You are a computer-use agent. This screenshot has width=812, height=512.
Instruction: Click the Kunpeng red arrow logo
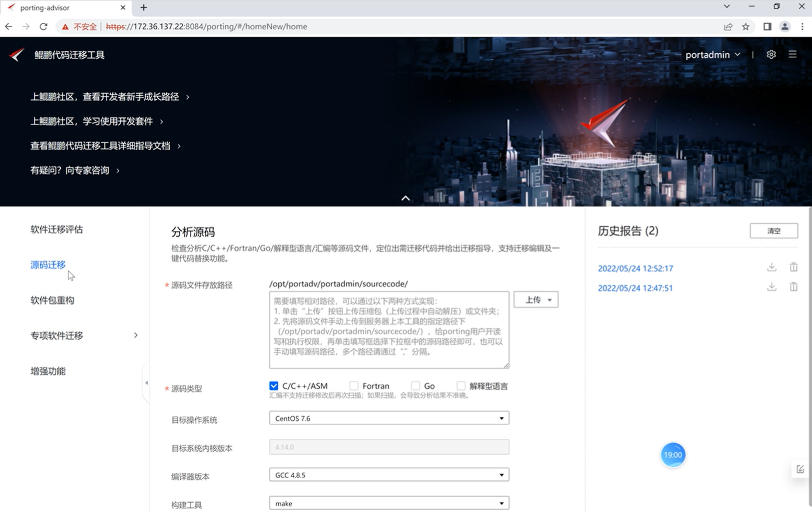coord(17,54)
